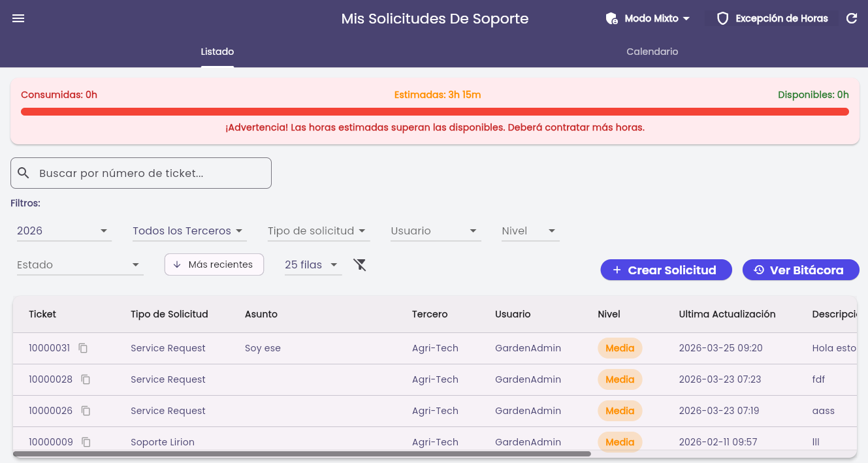Click the Crear Solicitud button

666,270
